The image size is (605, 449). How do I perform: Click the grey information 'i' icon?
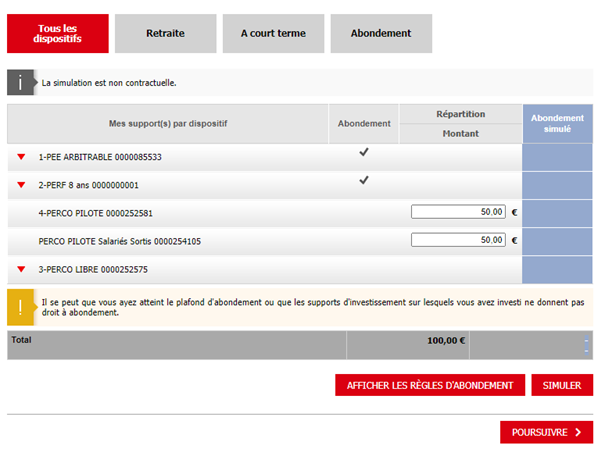[x=21, y=82]
